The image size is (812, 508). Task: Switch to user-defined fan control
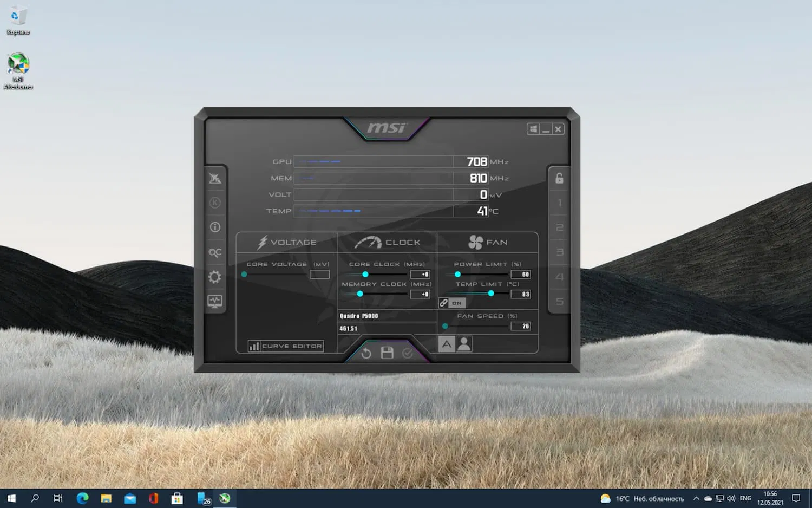pyautogui.click(x=464, y=343)
